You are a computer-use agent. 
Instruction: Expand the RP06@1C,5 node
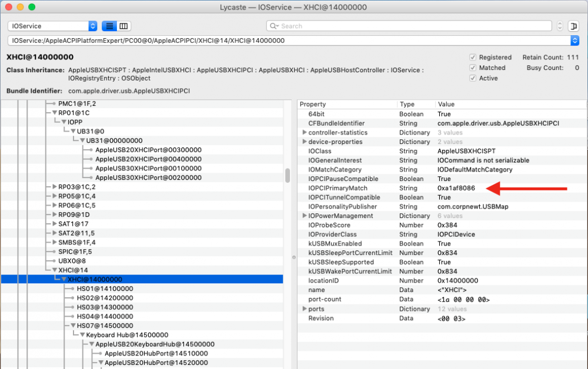(55, 205)
